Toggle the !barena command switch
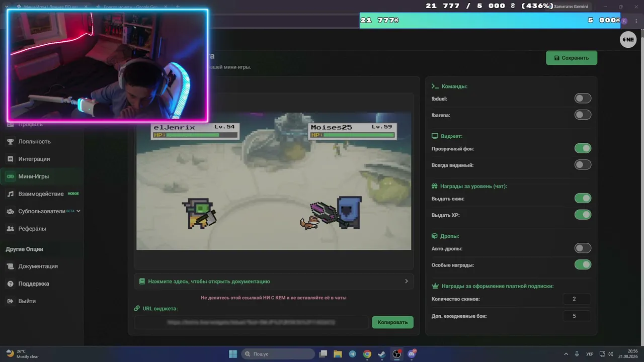This screenshot has width=644, height=362. pyautogui.click(x=583, y=115)
